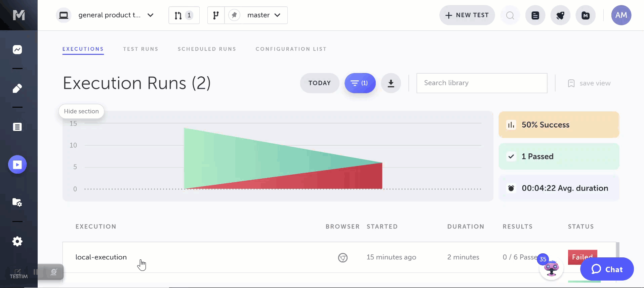The image size is (644, 288).
Task: Focus the Search library field
Action: 482,83
